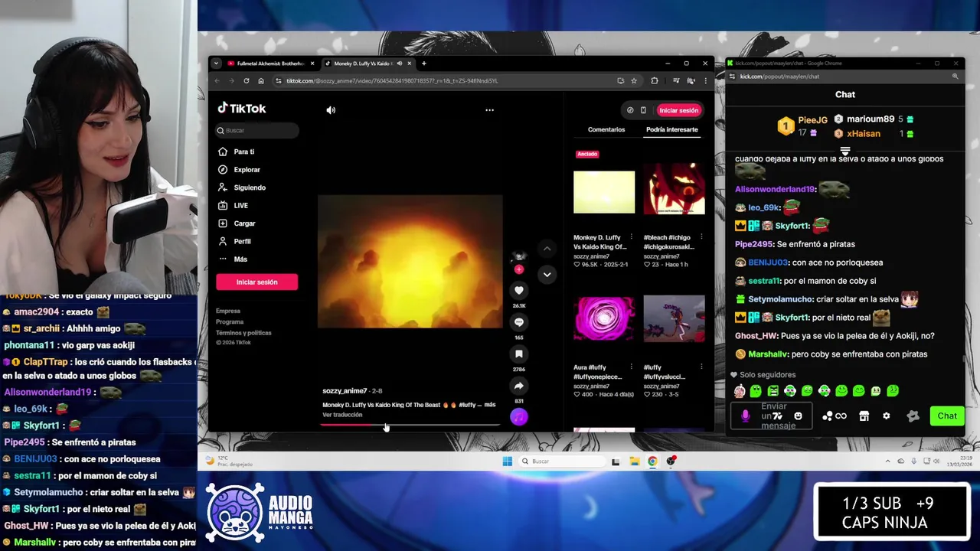Open the Empresa footer link
The height and width of the screenshot is (551, 980).
pyautogui.click(x=228, y=311)
